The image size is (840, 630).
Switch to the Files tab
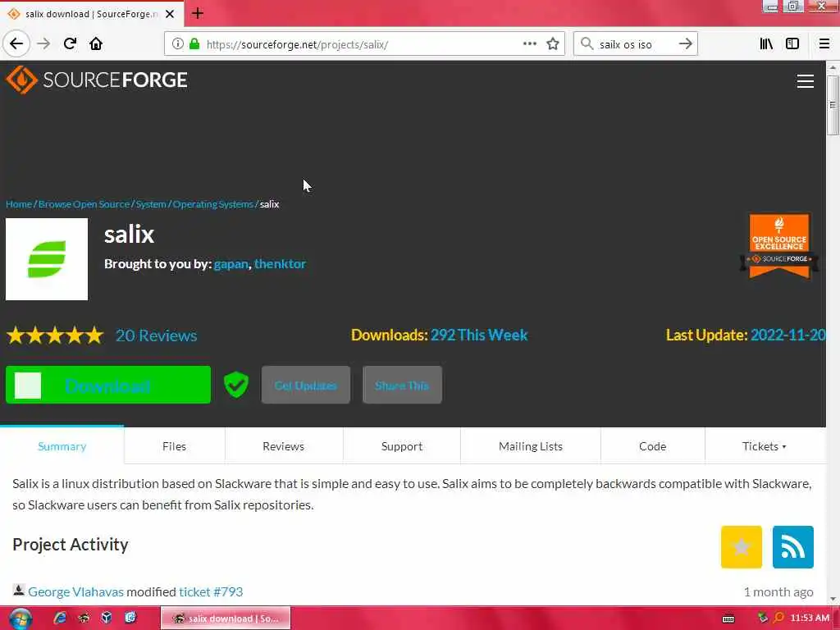point(175,446)
